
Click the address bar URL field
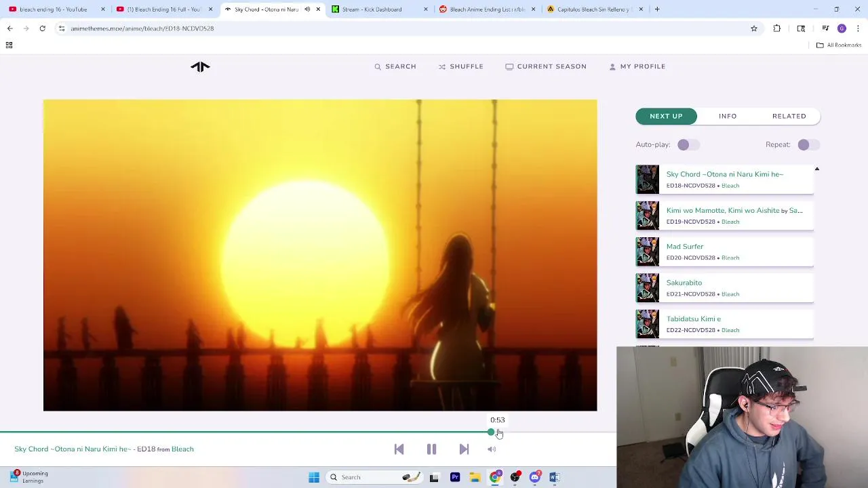(407, 28)
